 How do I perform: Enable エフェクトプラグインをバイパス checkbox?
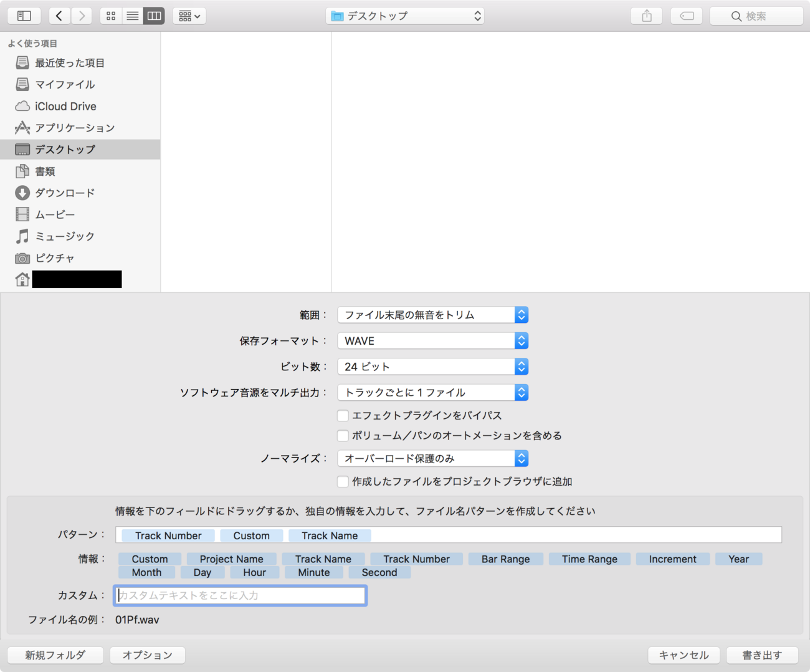tap(343, 415)
